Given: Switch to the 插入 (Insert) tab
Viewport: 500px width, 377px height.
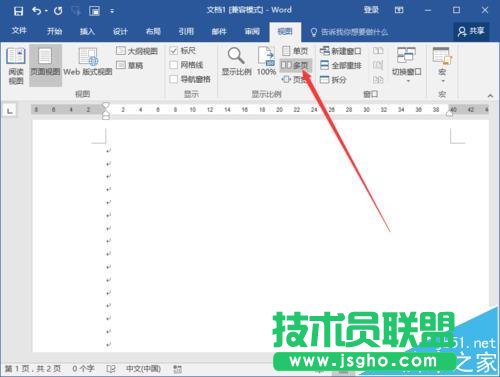Looking at the screenshot, I should (87, 32).
